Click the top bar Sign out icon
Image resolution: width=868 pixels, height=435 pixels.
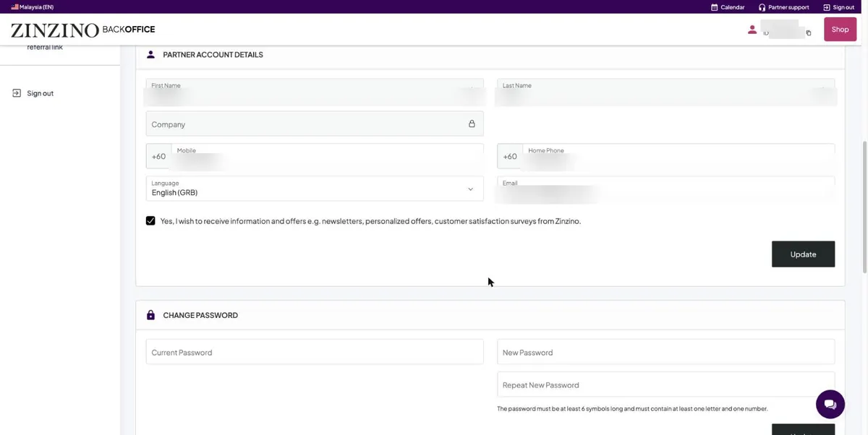pos(827,7)
